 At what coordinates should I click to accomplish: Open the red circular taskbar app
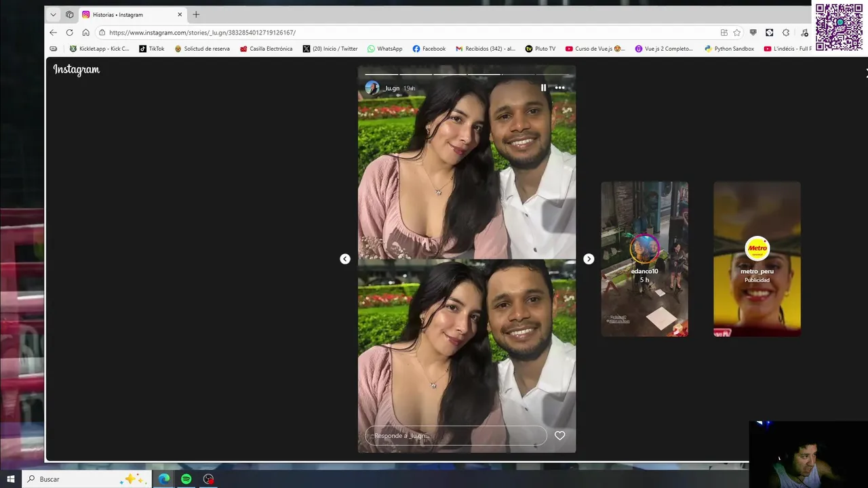[x=209, y=479]
